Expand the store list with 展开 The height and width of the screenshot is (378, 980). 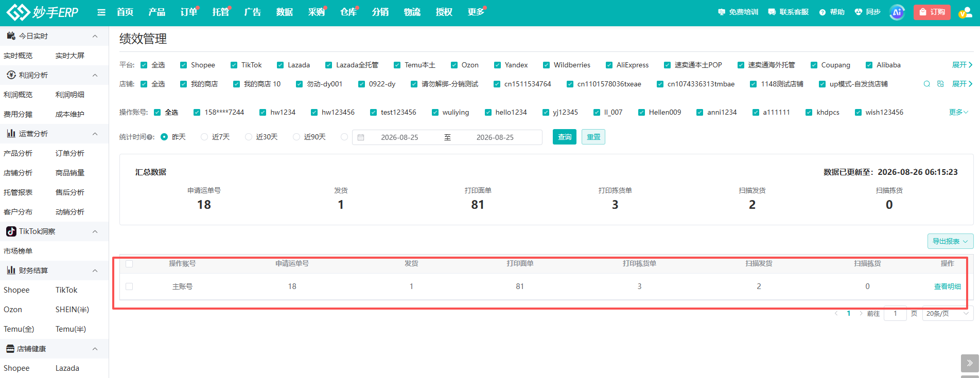click(962, 84)
